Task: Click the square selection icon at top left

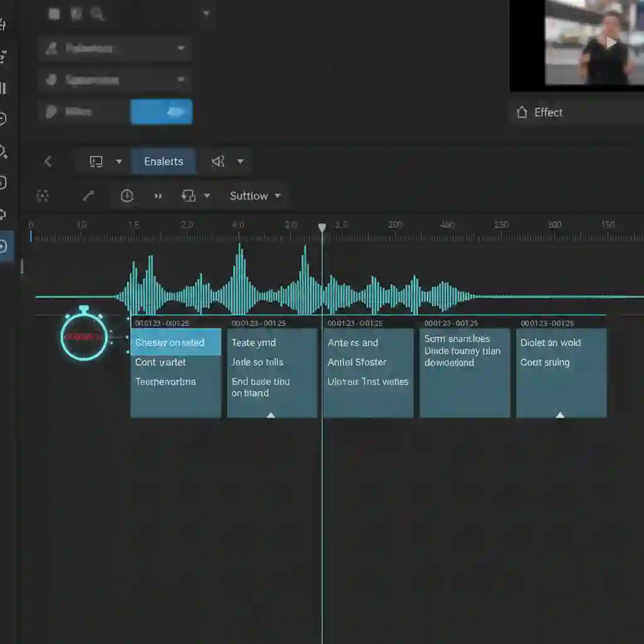Action: click(x=55, y=14)
